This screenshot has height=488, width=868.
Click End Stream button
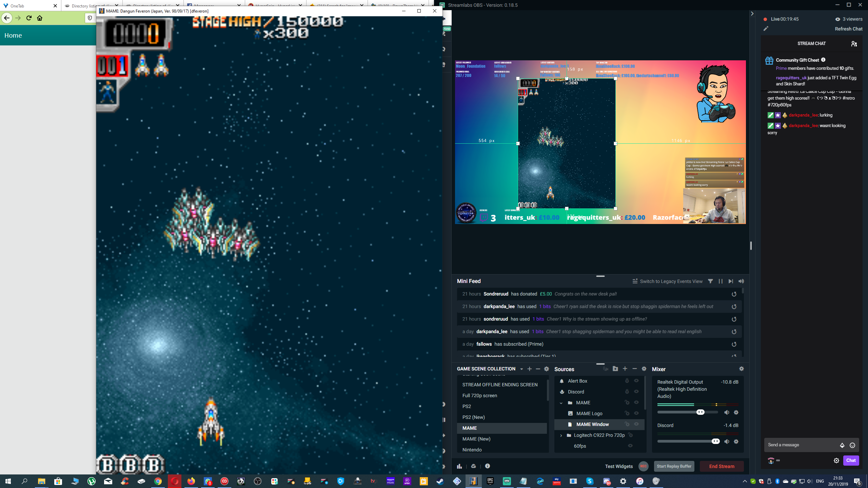click(x=722, y=466)
